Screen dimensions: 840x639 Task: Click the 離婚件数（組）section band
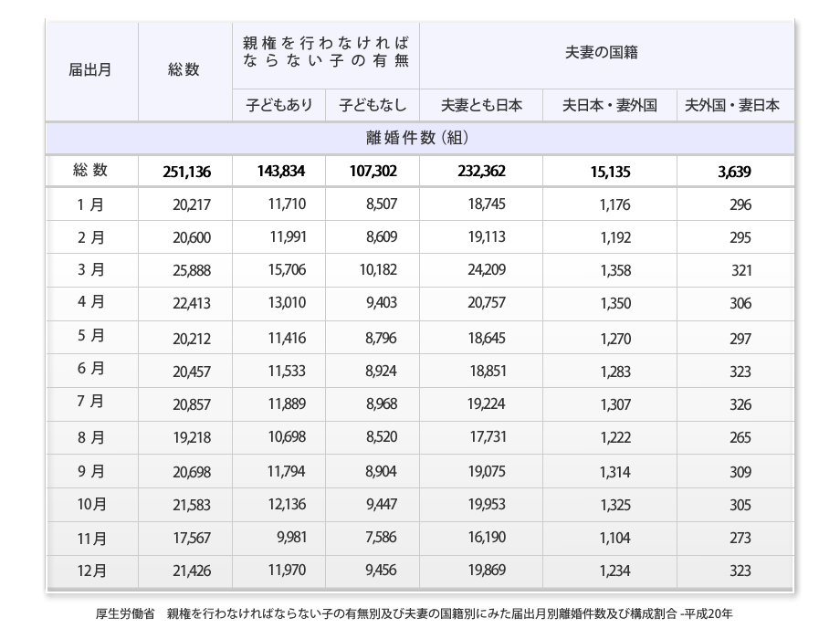pyautogui.click(x=418, y=139)
